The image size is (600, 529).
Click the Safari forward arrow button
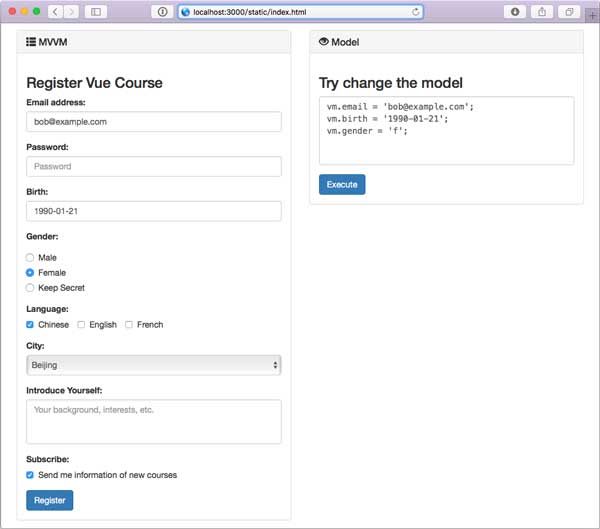coord(71,12)
